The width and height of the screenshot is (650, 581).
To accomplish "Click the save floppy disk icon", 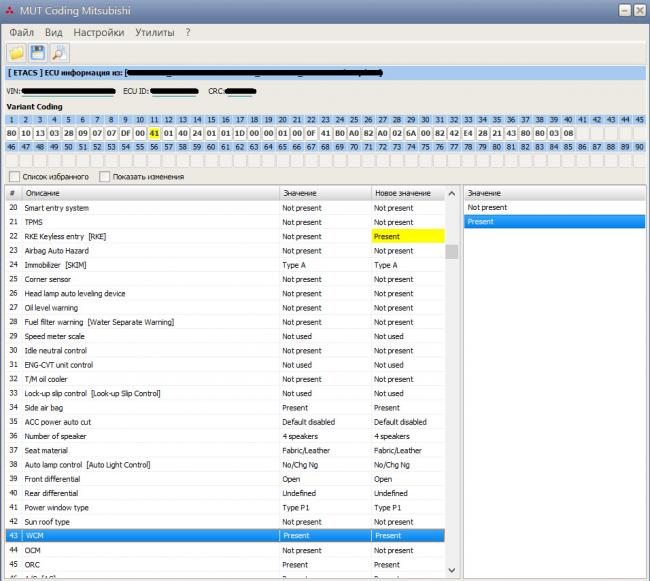I will [x=38, y=53].
